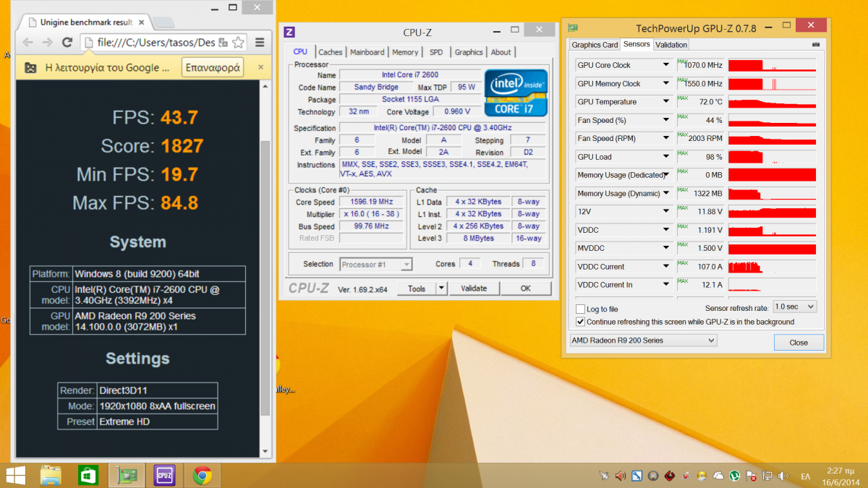Open the Graphics Card tab in GPU-Z
The width and height of the screenshot is (868, 488).
(x=595, y=45)
